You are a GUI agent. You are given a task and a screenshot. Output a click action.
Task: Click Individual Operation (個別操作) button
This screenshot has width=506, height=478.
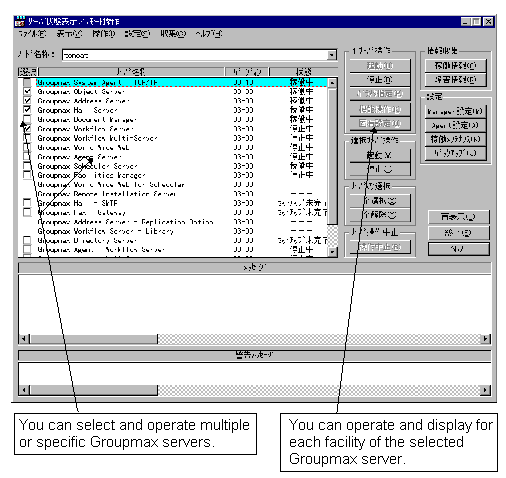380,109
